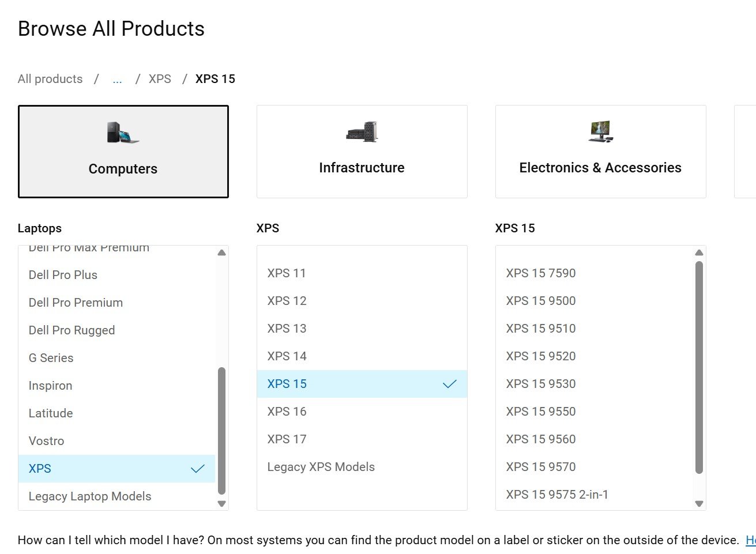Open the XPS breadcrumb link

(160, 79)
